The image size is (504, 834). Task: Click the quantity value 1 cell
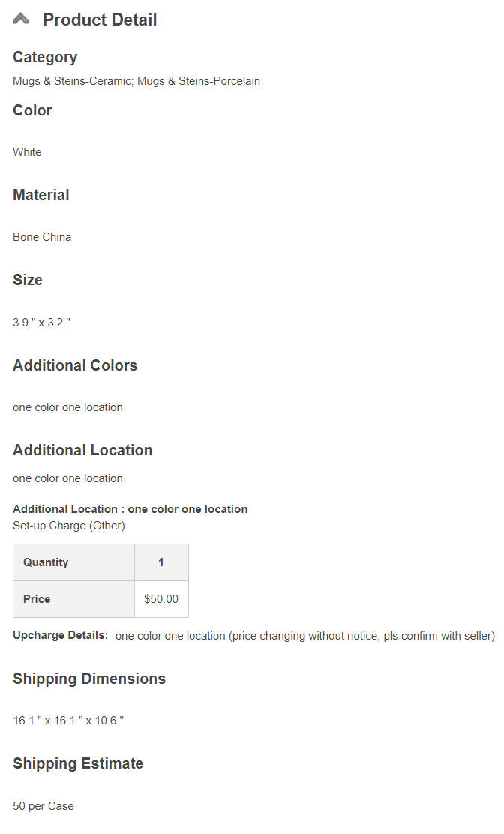point(161,562)
